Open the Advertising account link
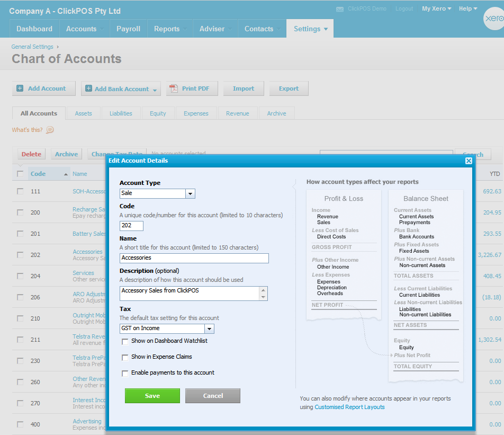The width and height of the screenshot is (504, 435). [x=87, y=421]
